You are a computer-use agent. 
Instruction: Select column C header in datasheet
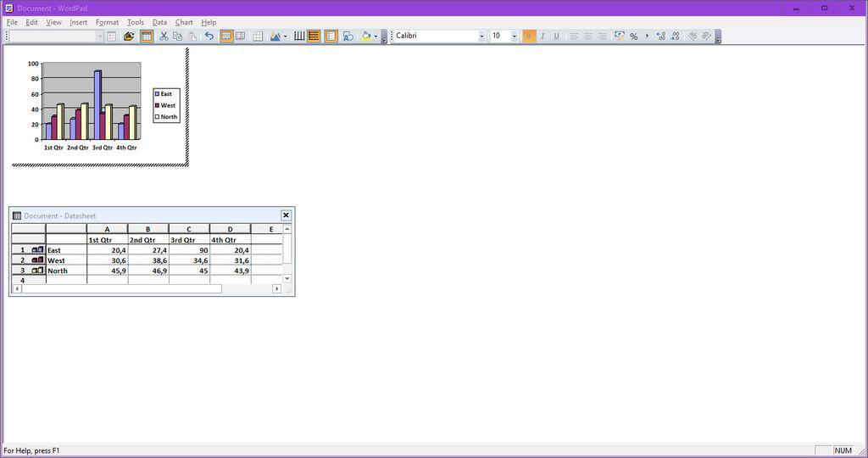(189, 229)
